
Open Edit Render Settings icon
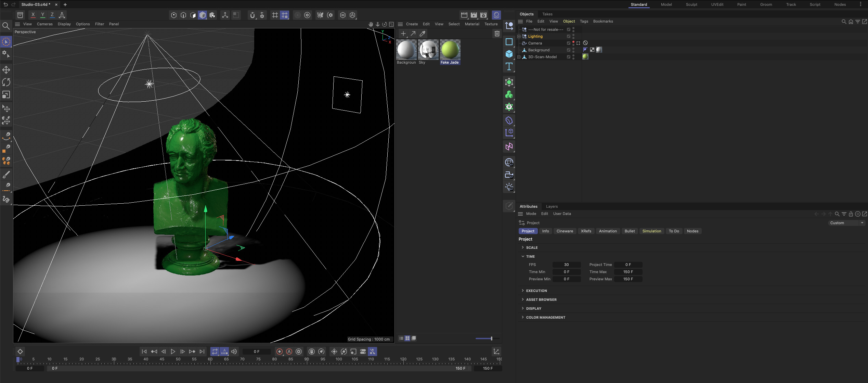pos(483,15)
